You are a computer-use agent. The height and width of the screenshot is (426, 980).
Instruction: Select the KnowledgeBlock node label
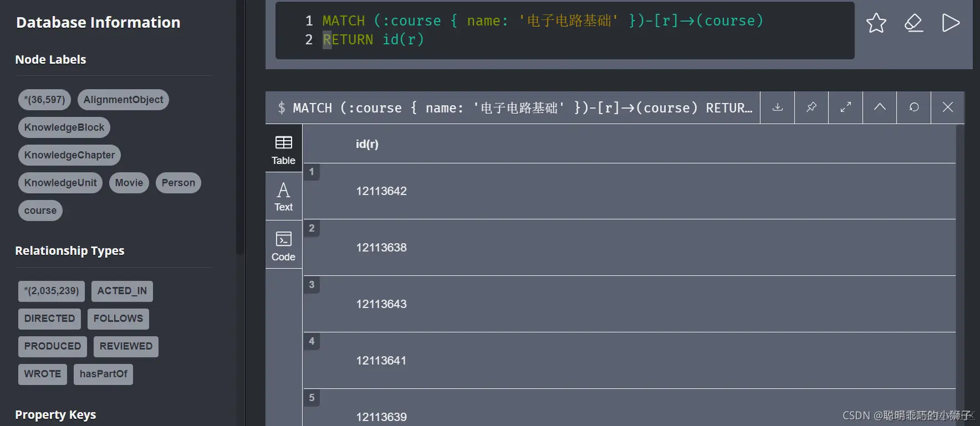click(64, 127)
